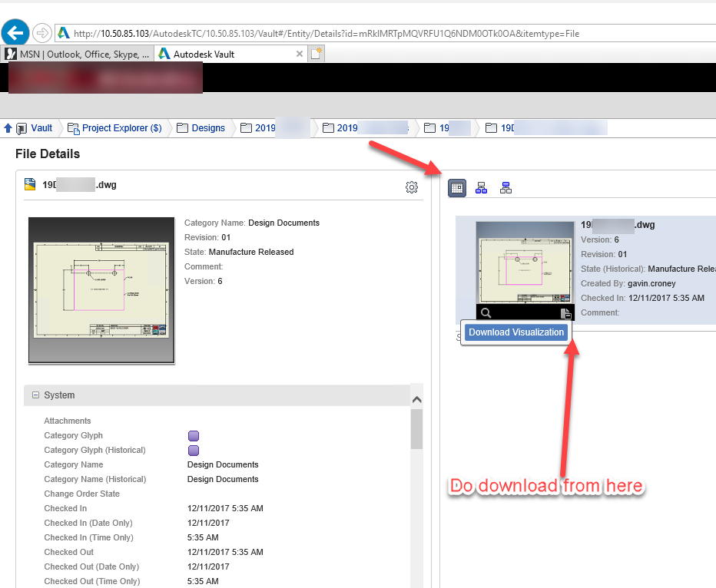Viewport: 716px width, 588px height.
Task: Select the Autodesk Vault browser tab
Action: tap(231, 55)
